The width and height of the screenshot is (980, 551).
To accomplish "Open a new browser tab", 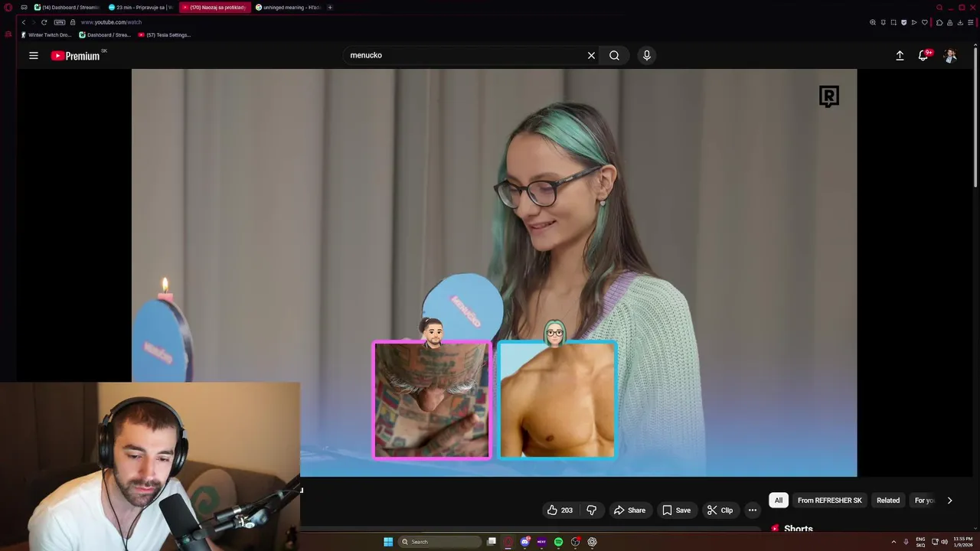I will 330,7.
